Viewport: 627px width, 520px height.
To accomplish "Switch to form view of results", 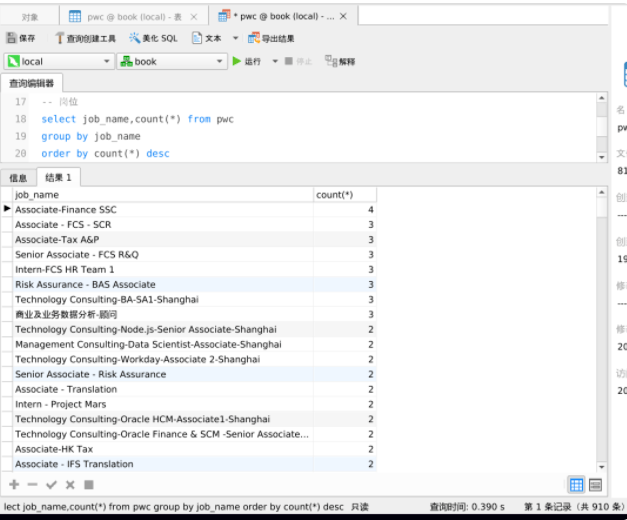I will pyautogui.click(x=595, y=485).
